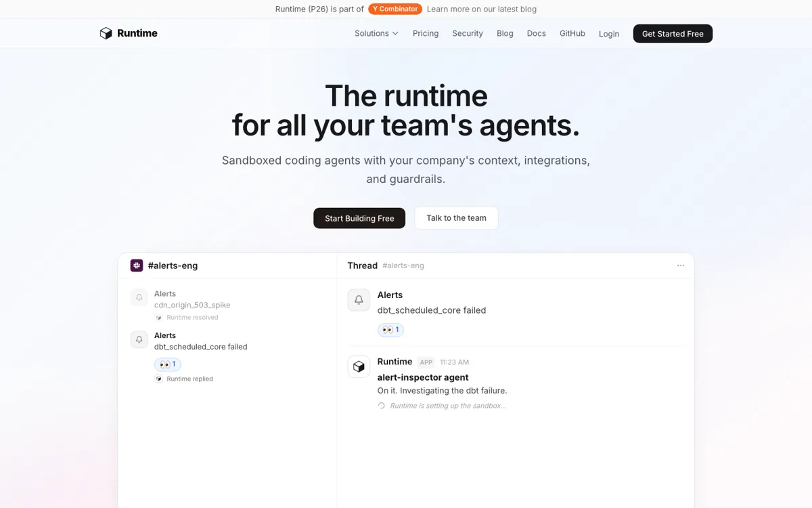Open the Security nav link

[468, 33]
